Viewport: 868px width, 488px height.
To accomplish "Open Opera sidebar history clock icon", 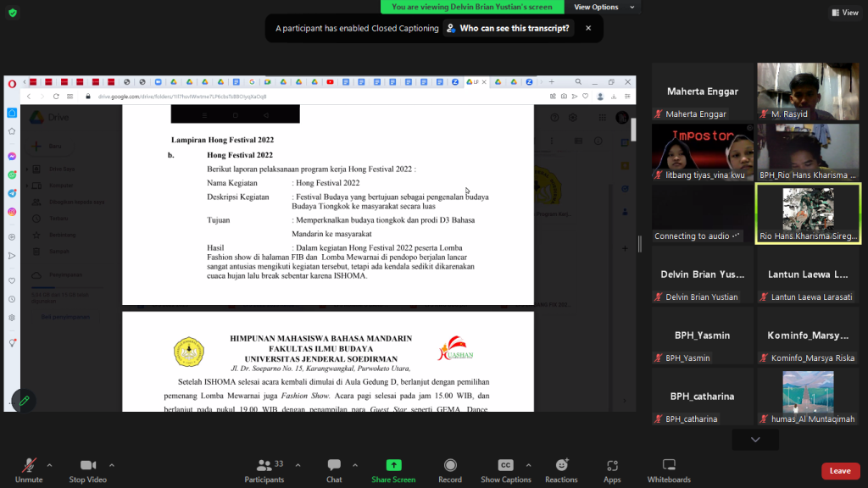I will tap(12, 299).
